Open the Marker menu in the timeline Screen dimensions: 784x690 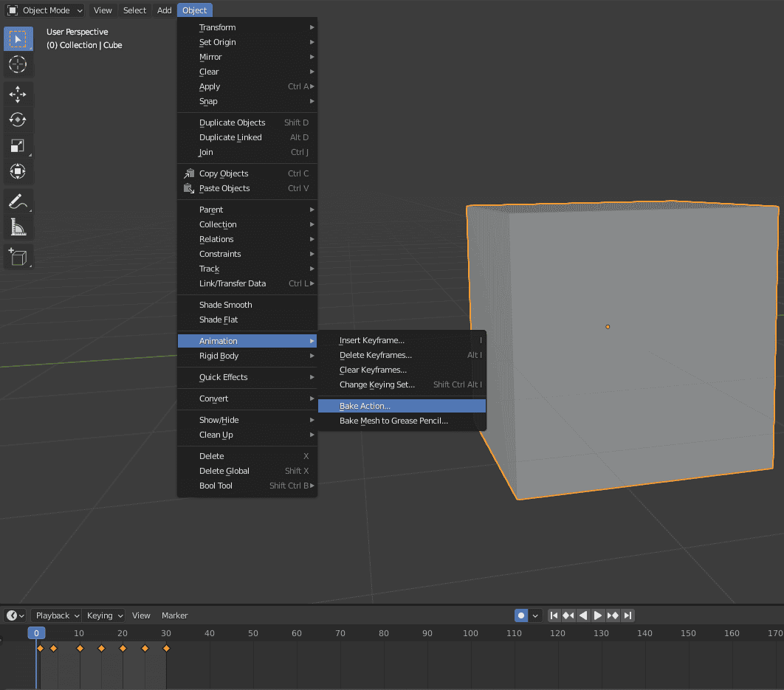click(x=174, y=615)
